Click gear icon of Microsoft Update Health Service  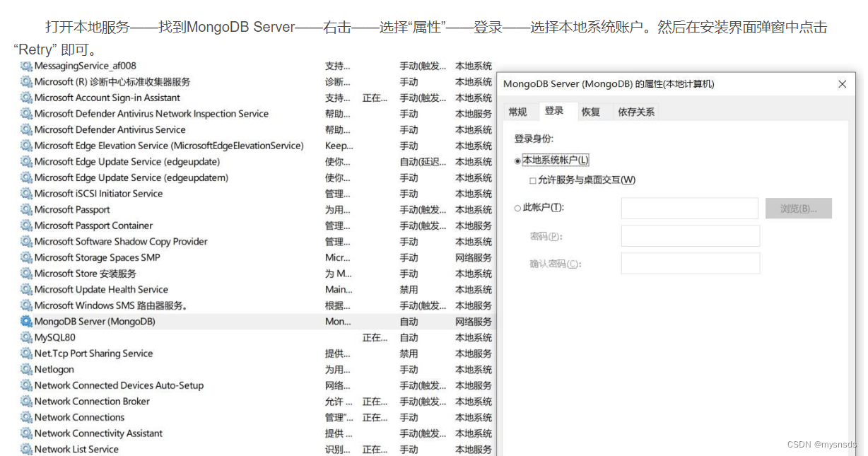tap(27, 289)
